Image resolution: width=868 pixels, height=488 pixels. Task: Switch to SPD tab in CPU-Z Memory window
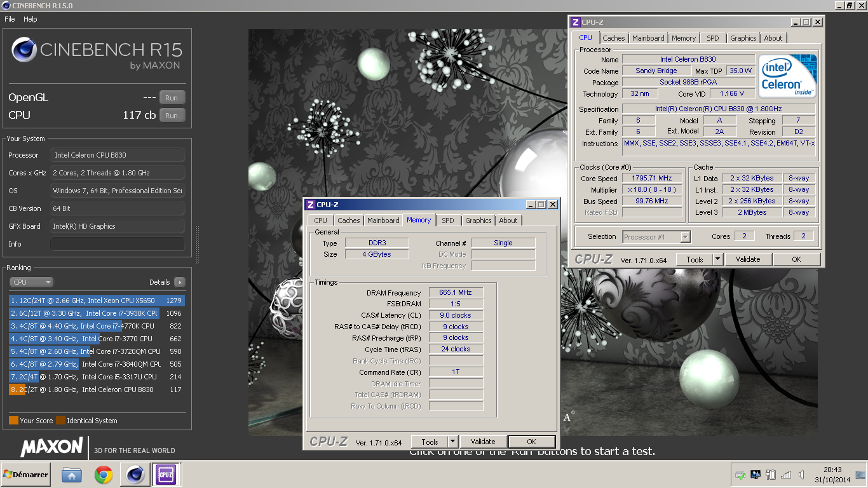tap(448, 220)
